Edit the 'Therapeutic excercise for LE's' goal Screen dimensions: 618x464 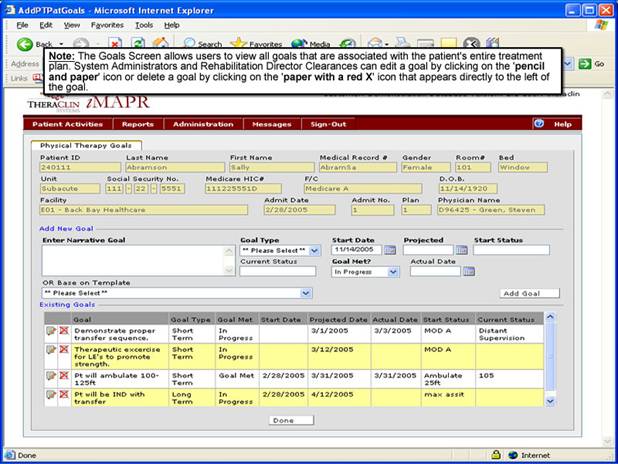point(51,350)
